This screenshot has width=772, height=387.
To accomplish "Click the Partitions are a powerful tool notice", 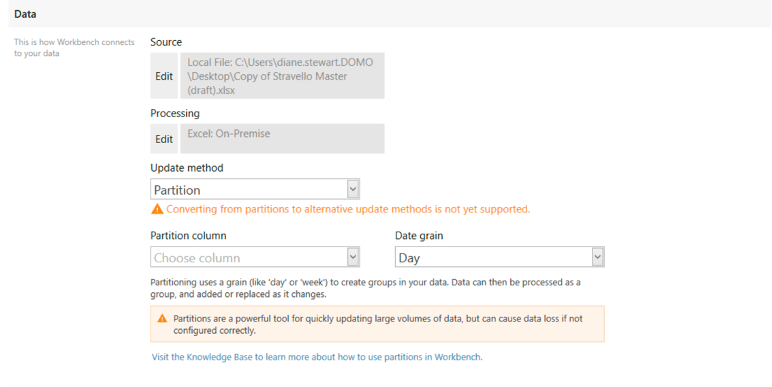I will coord(378,324).
